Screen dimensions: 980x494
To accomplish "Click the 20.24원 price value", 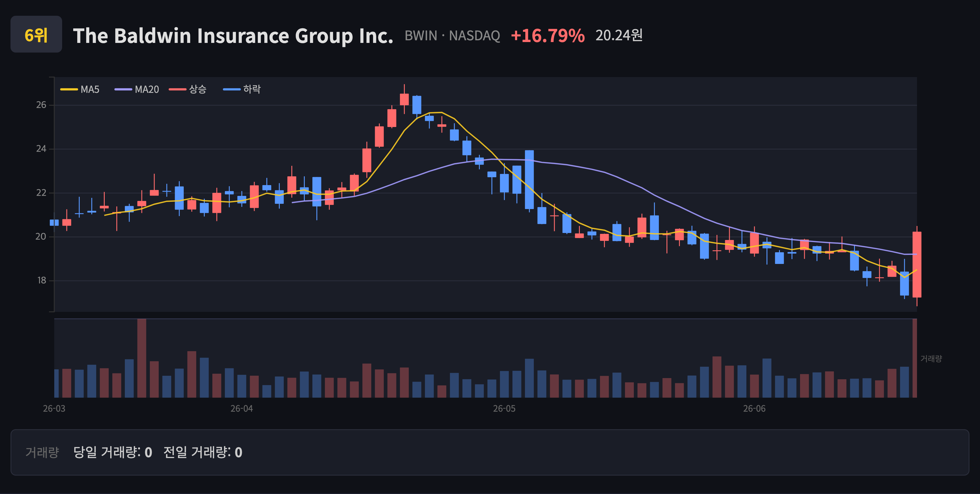I will click(x=619, y=35).
